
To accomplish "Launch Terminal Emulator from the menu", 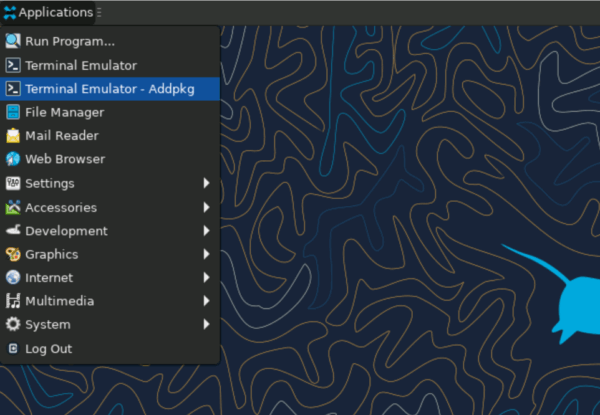I will tap(110, 65).
